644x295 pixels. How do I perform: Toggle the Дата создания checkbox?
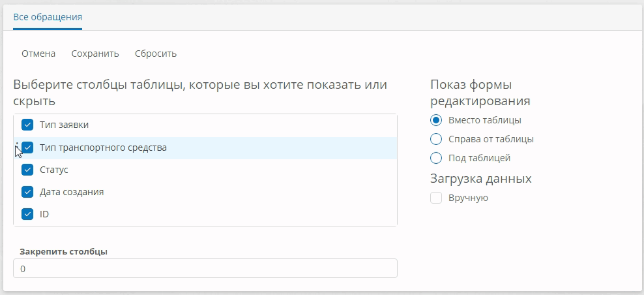27,192
